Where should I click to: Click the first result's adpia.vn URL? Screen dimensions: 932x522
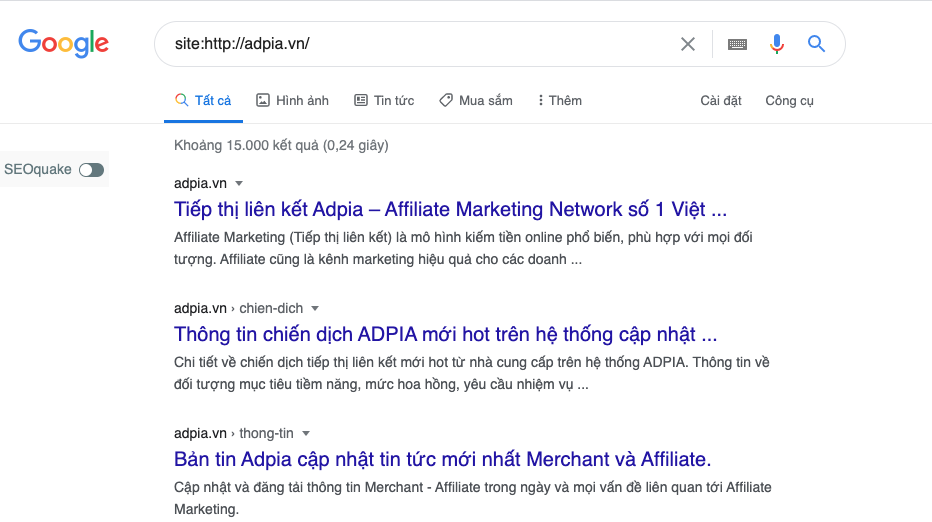pyautogui.click(x=200, y=183)
